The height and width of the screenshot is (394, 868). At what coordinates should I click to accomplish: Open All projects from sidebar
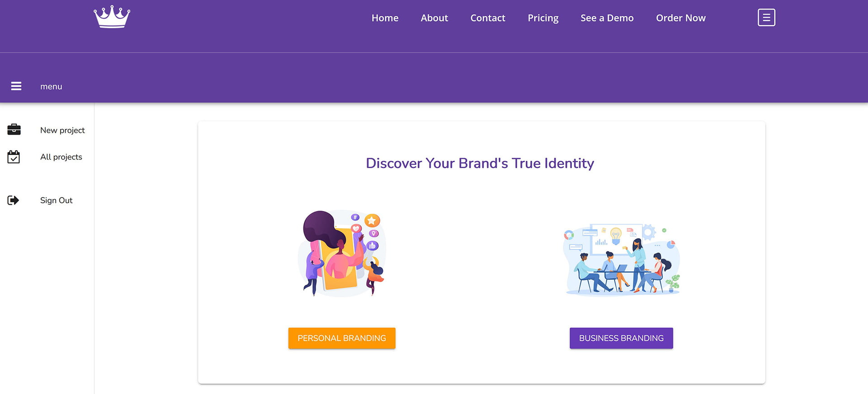point(61,157)
